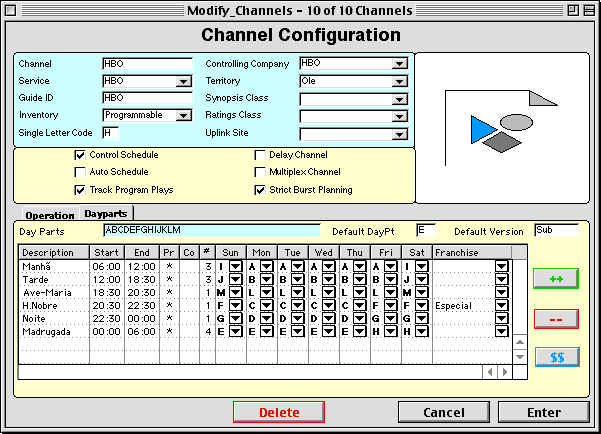This screenshot has height=434, width=601.
Task: Open the Franchise dropdown in H.Nobre row
Action: [501, 306]
